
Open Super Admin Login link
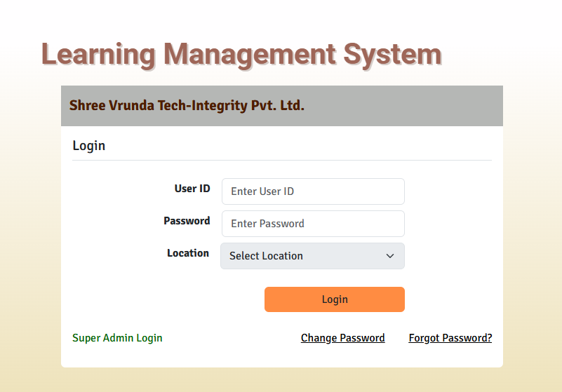coord(117,338)
